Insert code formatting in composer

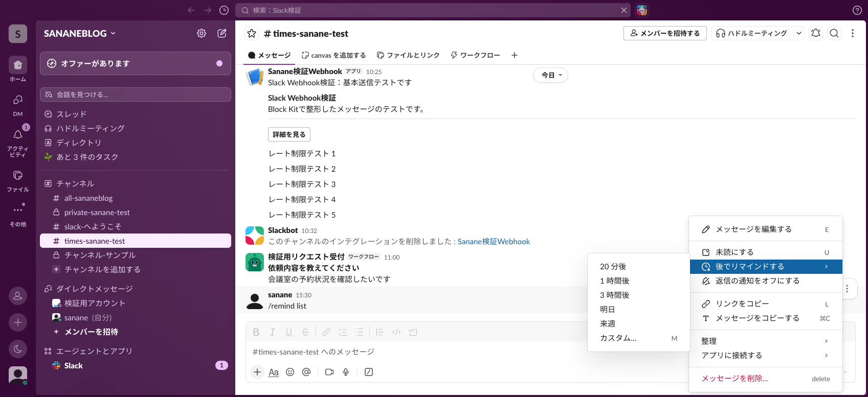pyautogui.click(x=396, y=332)
